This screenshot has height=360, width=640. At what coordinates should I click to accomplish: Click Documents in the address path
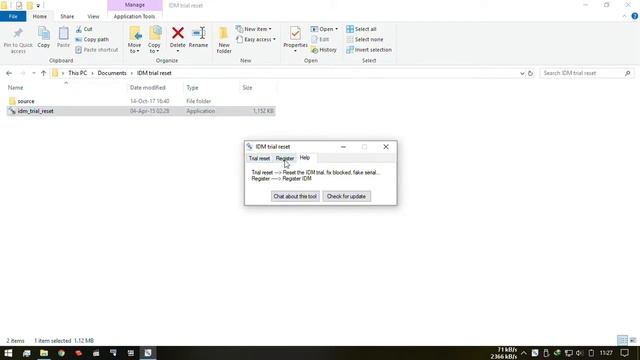(x=112, y=73)
